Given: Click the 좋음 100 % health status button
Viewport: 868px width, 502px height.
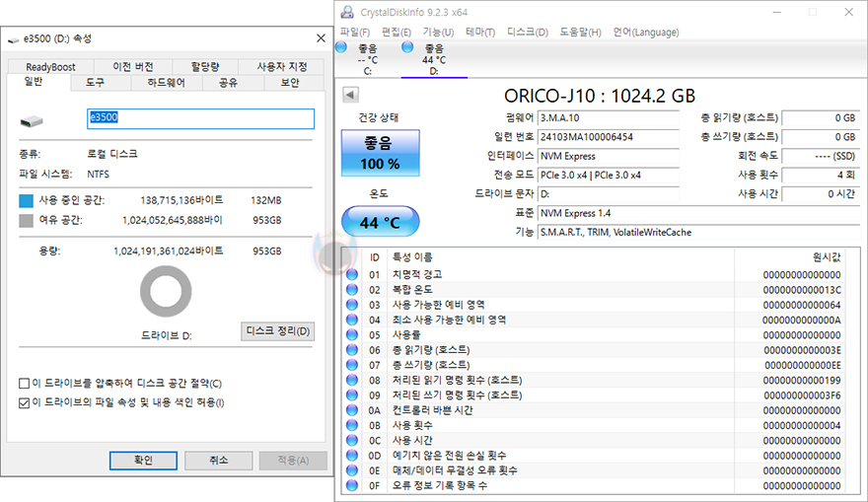Looking at the screenshot, I should tap(381, 153).
